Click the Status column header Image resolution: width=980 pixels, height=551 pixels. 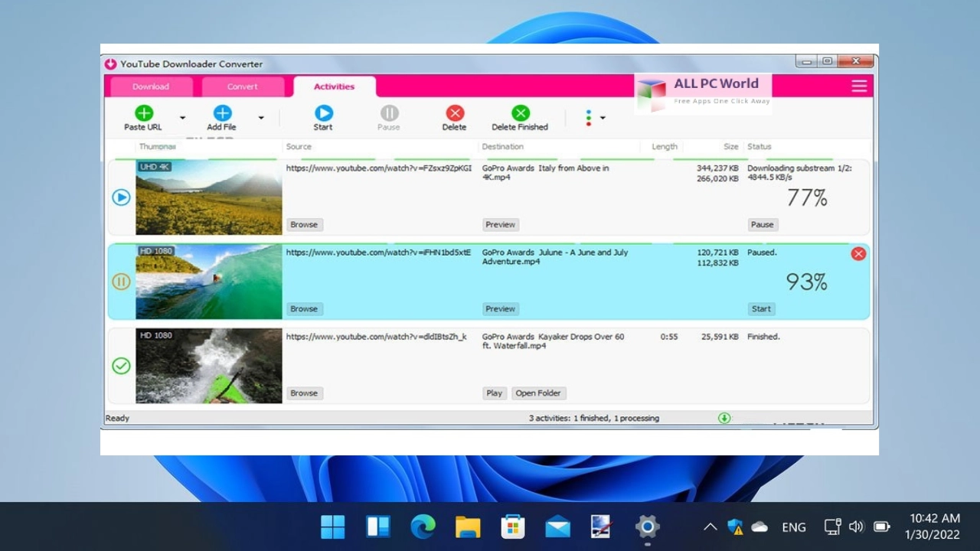tap(759, 146)
